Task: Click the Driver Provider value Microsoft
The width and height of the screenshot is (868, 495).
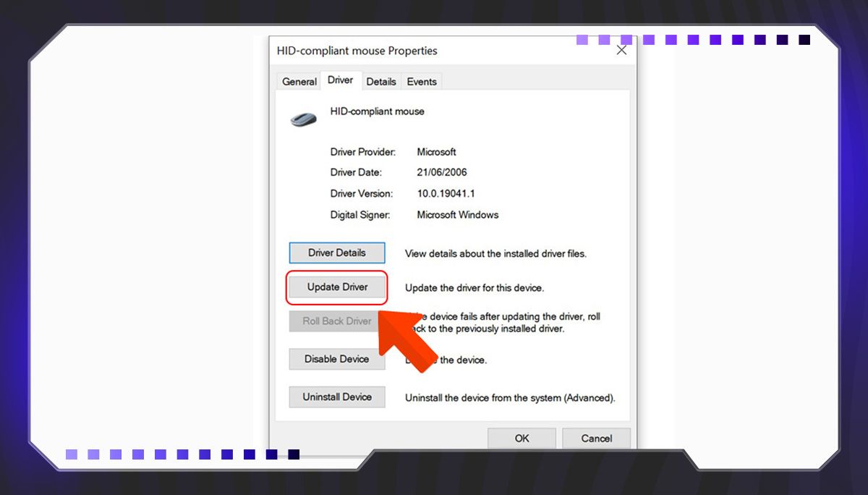Action: [436, 152]
